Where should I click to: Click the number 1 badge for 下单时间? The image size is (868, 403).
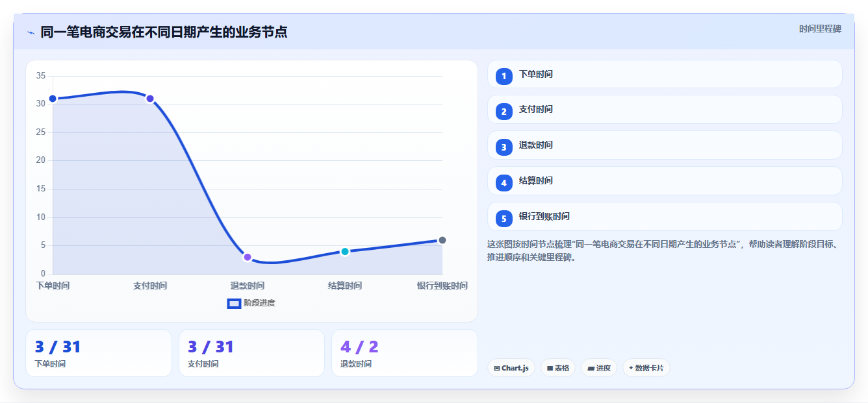coord(504,76)
